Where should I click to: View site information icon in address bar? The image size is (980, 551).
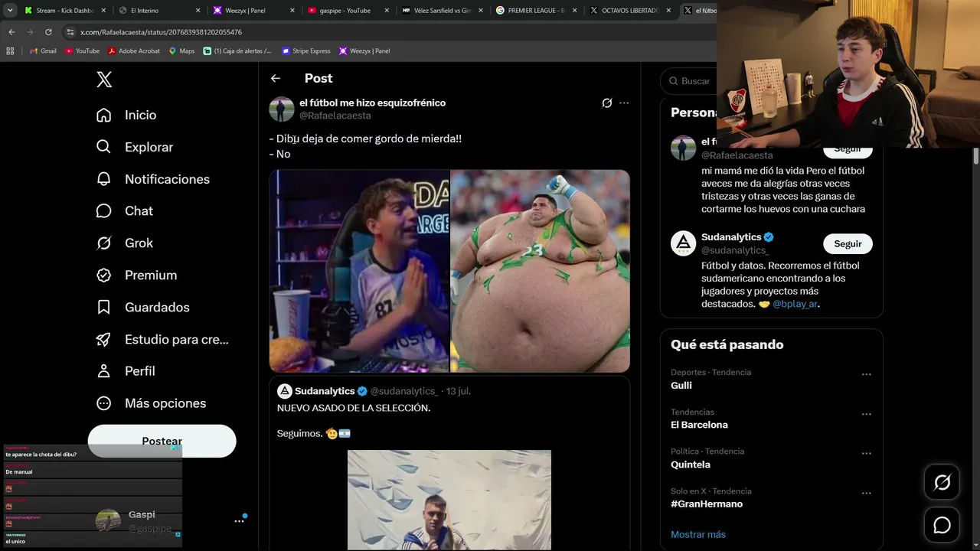tap(70, 32)
